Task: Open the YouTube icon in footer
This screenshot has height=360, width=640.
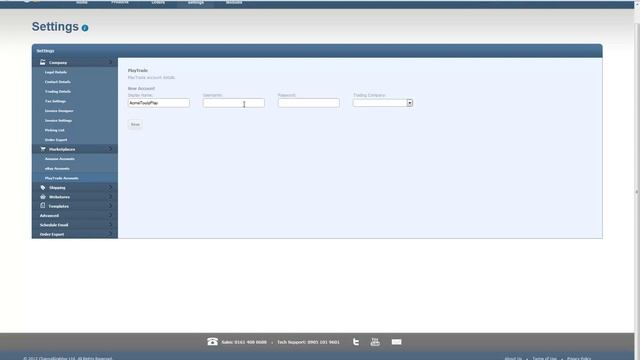Action: pyautogui.click(x=375, y=342)
